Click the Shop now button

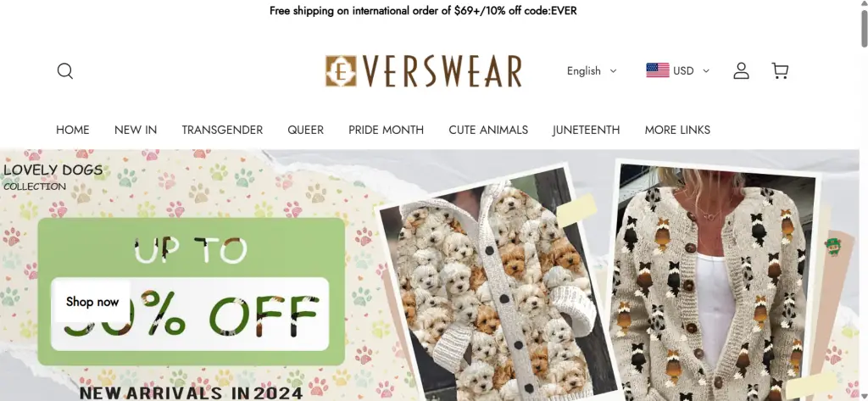92,302
